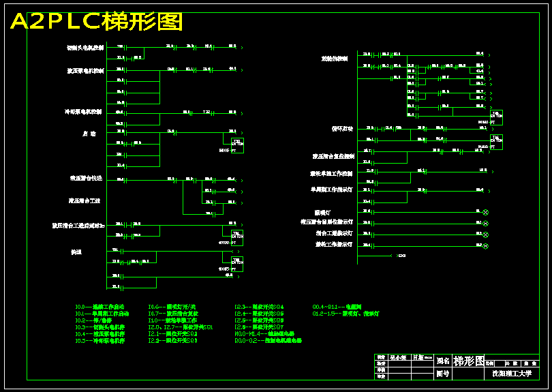Click the legend entry 'I2.1--限位开关SQ2'

(x=172, y=334)
